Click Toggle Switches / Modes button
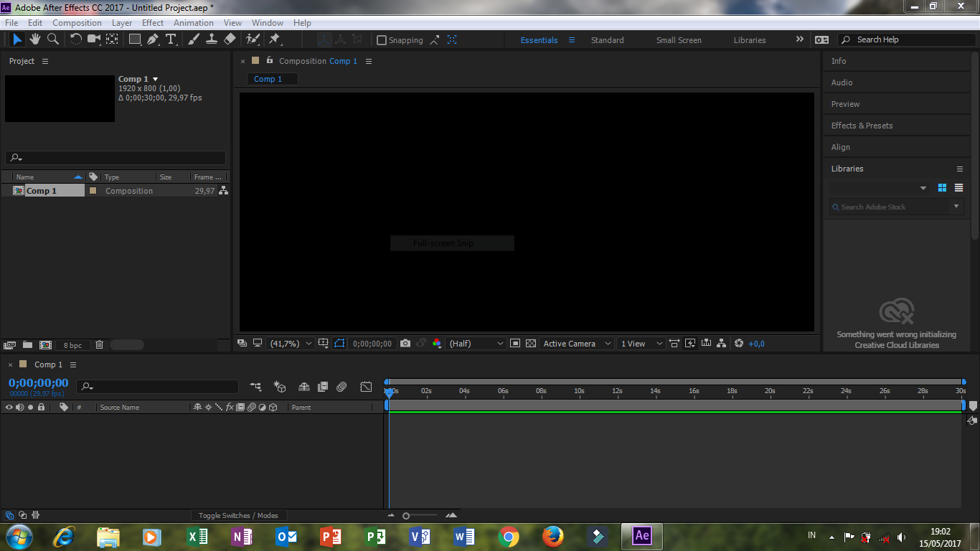 coord(239,514)
